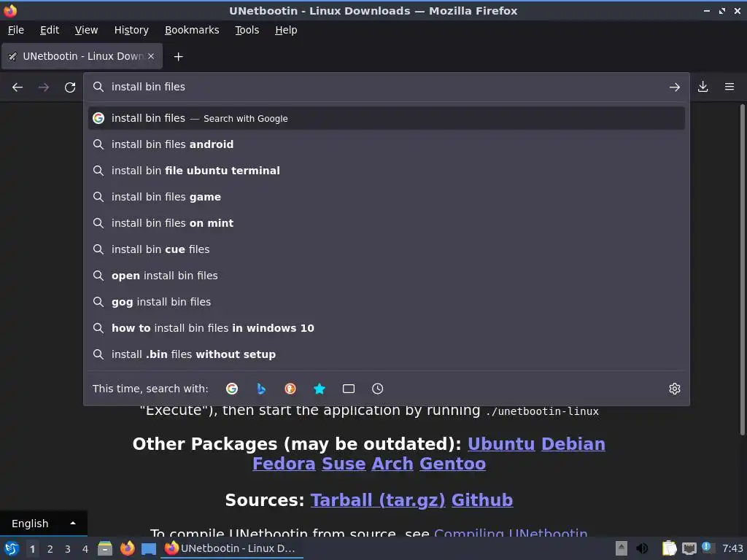Open the Fedora package link
The width and height of the screenshot is (747, 560).
pyautogui.click(x=284, y=464)
